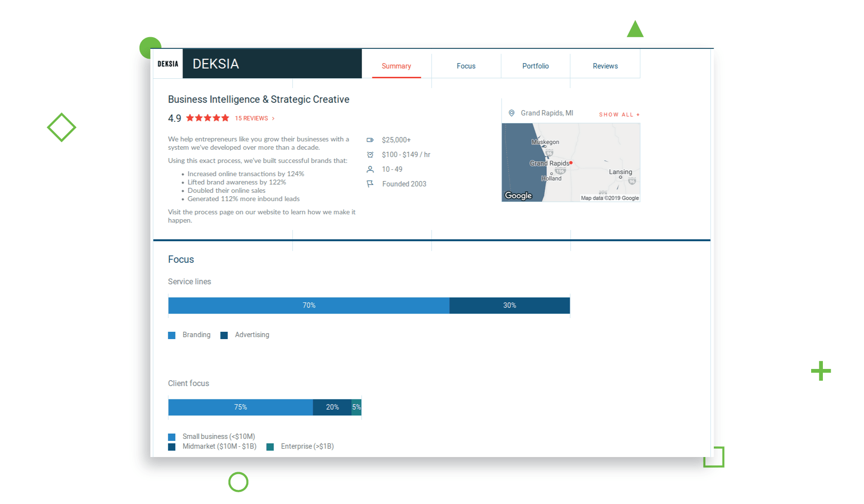Click the 20% Midmarket bar segment
Image resolution: width=864 pixels, height=504 pixels.
coord(332,407)
